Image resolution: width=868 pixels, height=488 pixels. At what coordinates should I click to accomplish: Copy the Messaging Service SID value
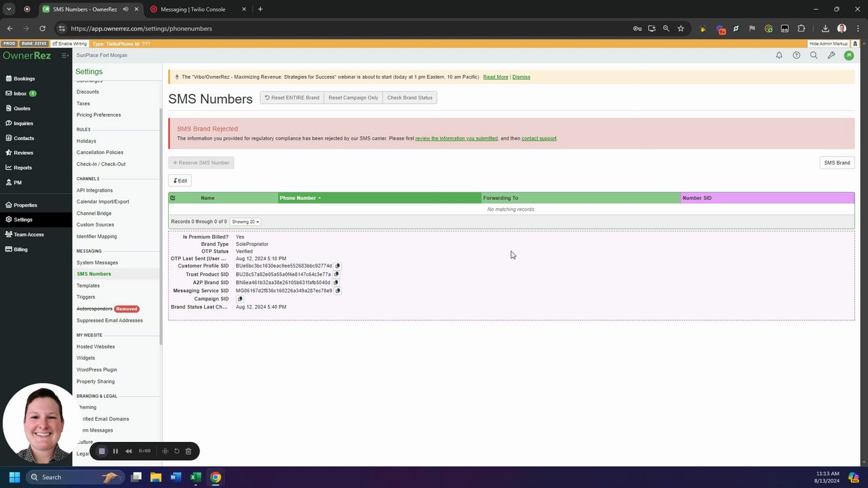point(338,291)
